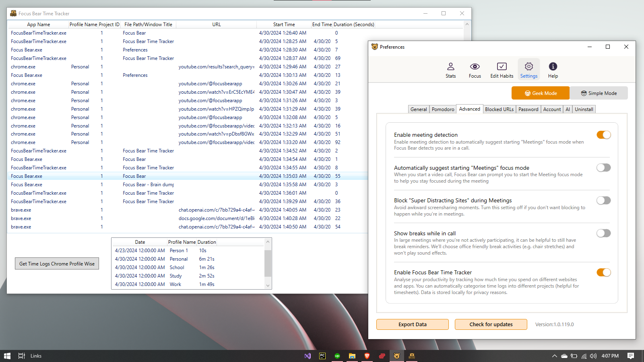The width and height of the screenshot is (644, 362).
Task: Click scroll down arrow in profile duration list
Action: point(268,286)
